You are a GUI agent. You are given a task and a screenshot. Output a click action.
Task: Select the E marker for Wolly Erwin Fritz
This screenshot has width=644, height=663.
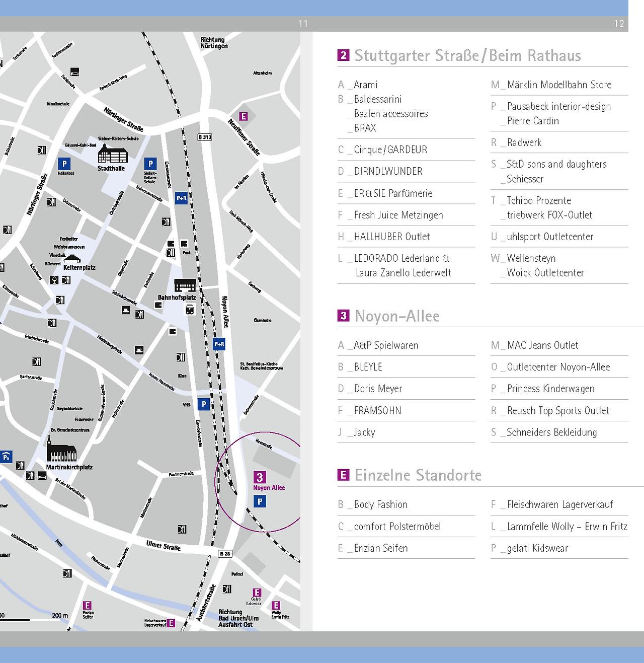[276, 605]
